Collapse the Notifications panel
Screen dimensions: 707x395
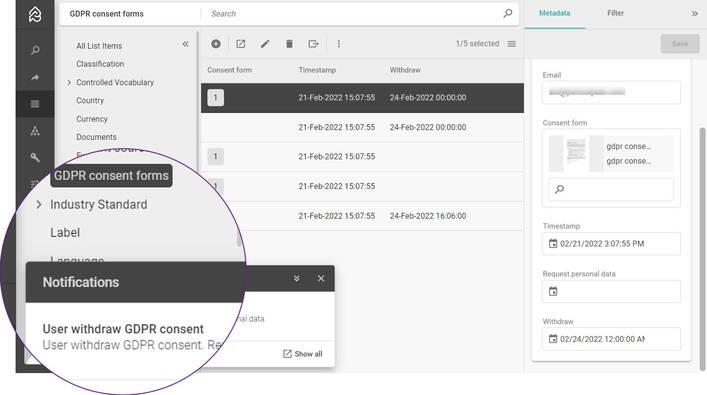point(297,278)
